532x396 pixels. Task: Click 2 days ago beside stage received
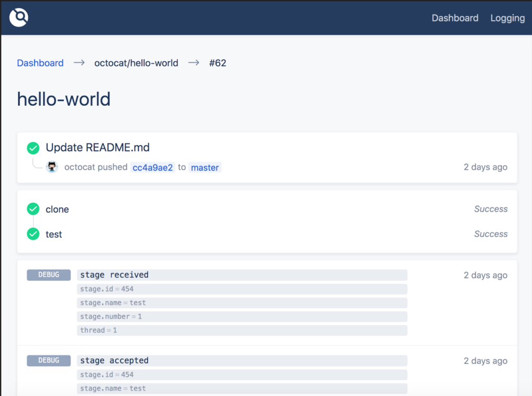486,275
